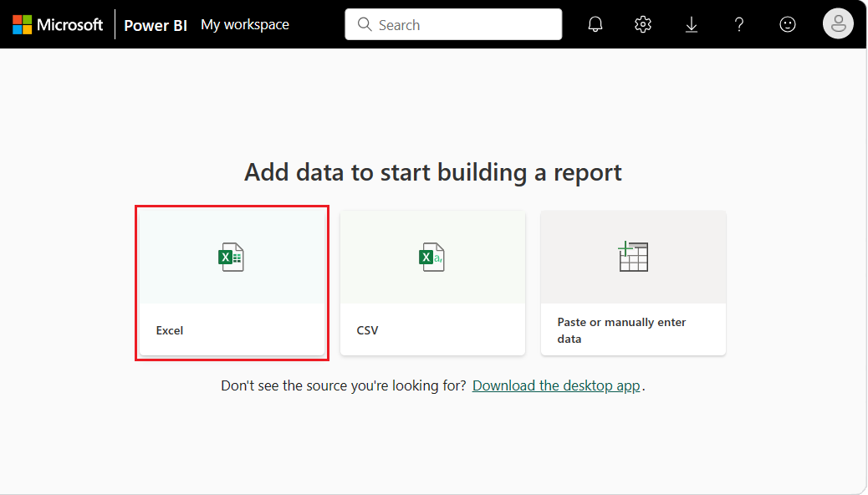Open the feedback smiley icon
The height and width of the screenshot is (495, 868).
click(787, 23)
